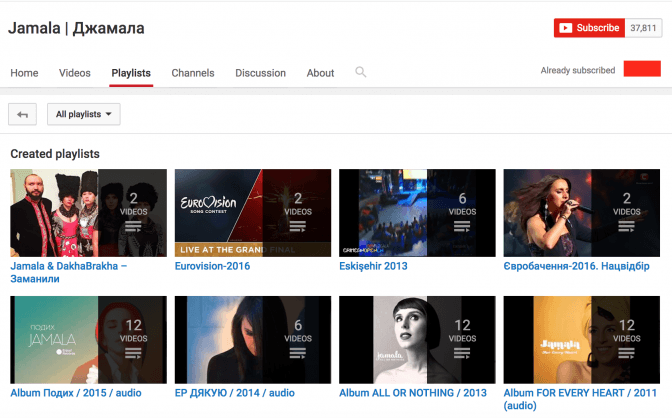Click the Already subscribed label
672x418 pixels.
[578, 70]
